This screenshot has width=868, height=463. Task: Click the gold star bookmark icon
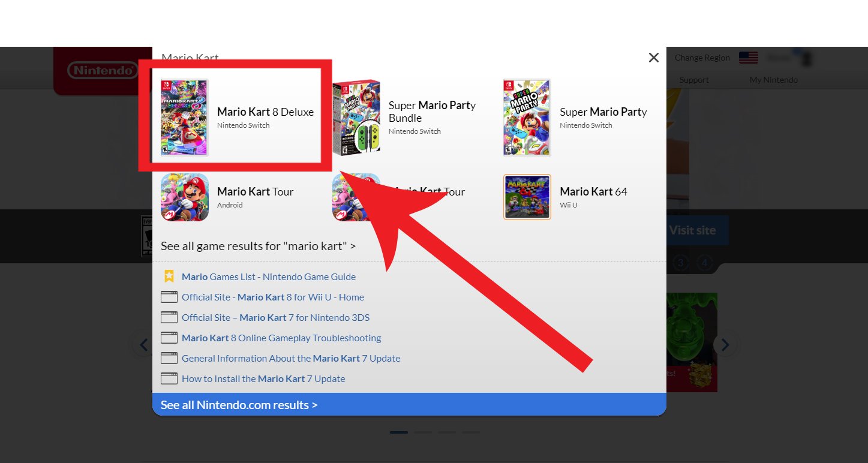coord(169,276)
